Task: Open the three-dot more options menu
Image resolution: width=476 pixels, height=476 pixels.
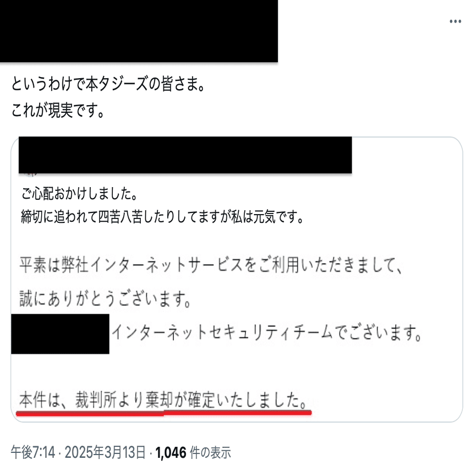Action: (455, 21)
